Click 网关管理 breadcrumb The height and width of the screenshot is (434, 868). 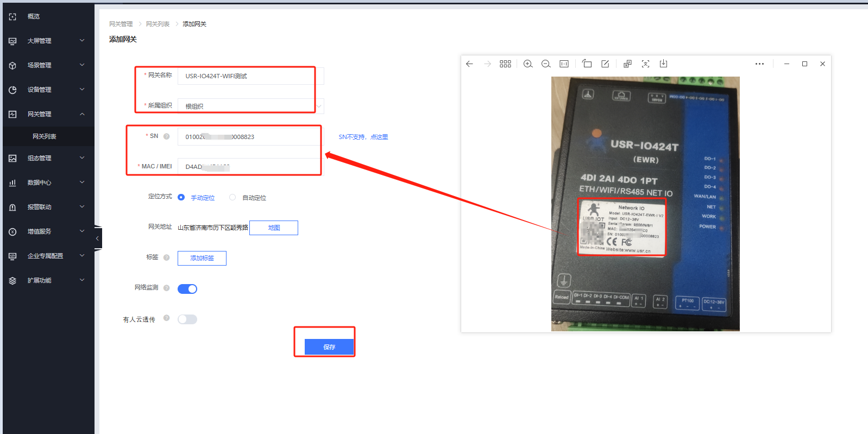click(121, 24)
